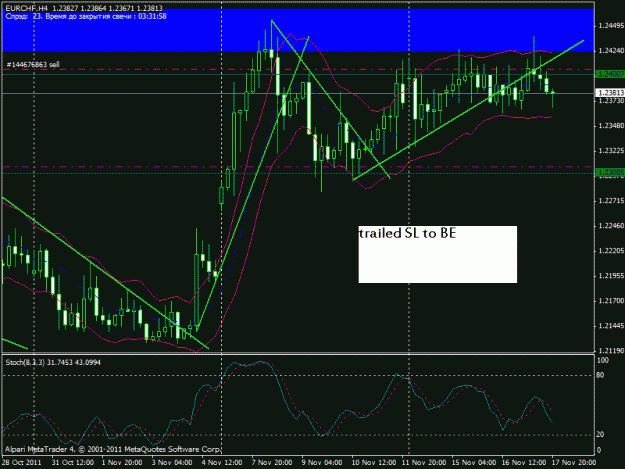Click the 1.24495 price scale label
Image resolution: width=625 pixels, height=469 pixels.
coord(611,26)
